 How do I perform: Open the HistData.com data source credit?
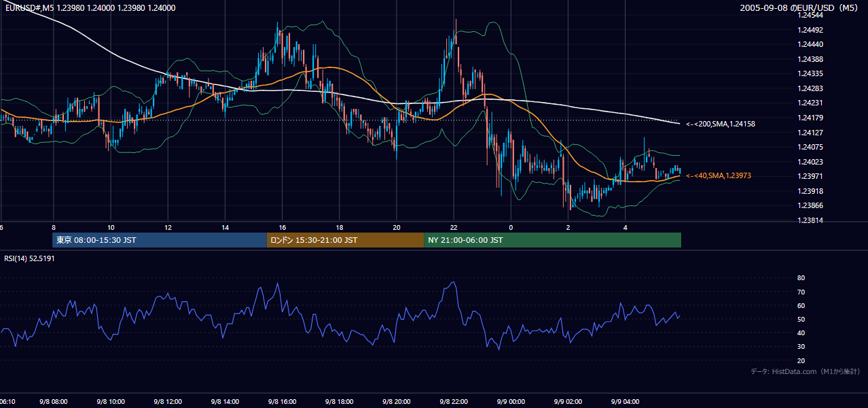(805, 371)
